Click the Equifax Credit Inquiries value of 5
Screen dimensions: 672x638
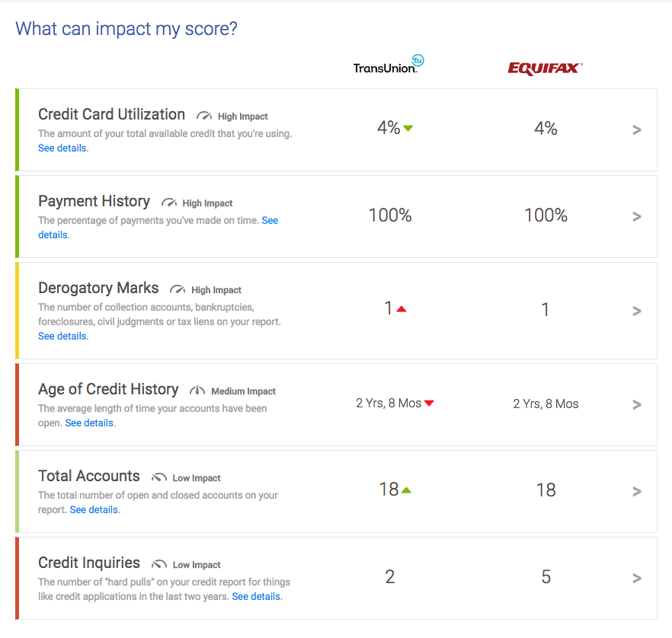click(546, 577)
